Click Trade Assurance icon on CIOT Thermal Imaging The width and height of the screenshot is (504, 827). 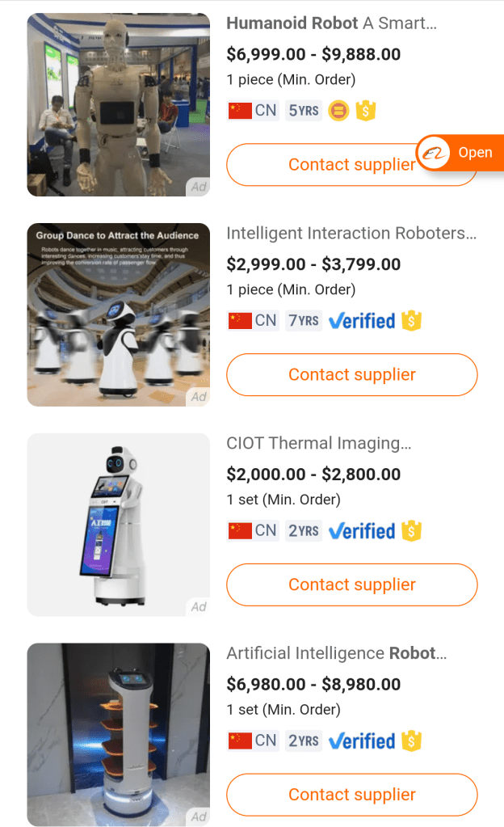tap(412, 531)
